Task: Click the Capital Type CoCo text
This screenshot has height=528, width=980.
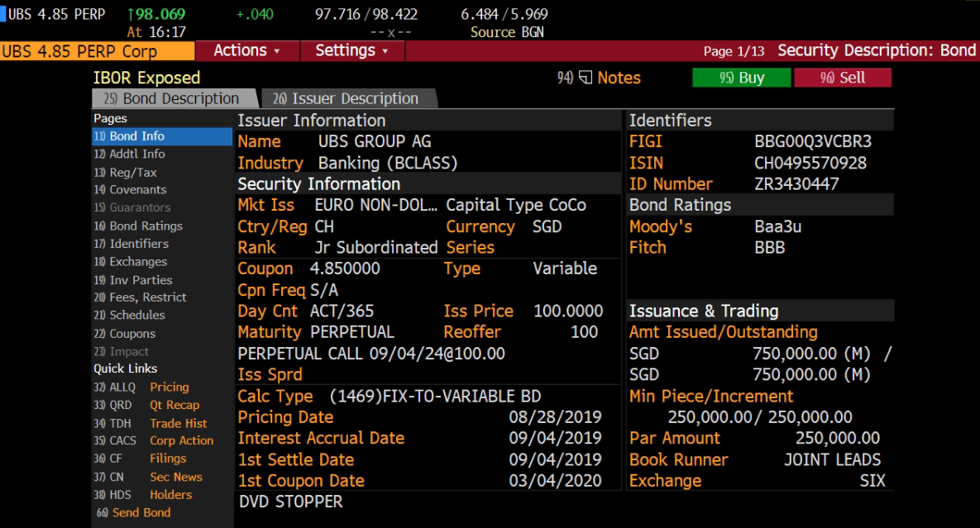Action: 516,205
